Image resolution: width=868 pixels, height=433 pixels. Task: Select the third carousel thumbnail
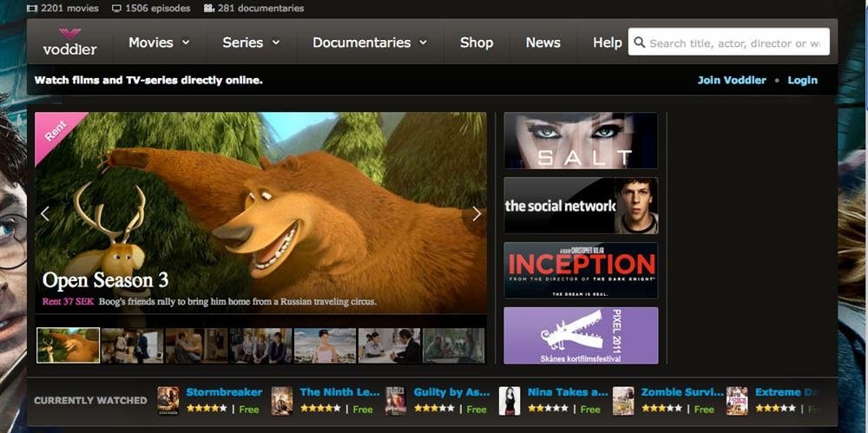196,345
